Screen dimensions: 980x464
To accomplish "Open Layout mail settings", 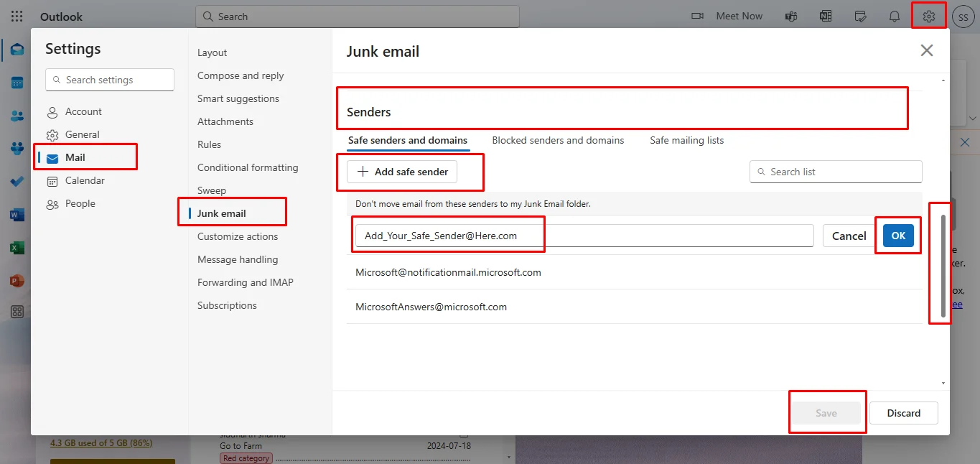I will point(213,52).
